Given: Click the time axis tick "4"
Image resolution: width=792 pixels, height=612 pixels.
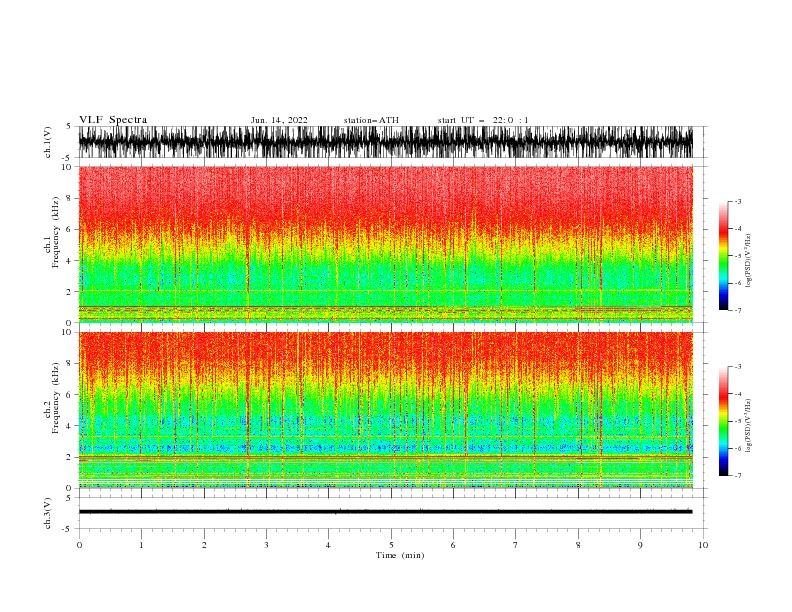Looking at the screenshot, I should pyautogui.click(x=328, y=545).
